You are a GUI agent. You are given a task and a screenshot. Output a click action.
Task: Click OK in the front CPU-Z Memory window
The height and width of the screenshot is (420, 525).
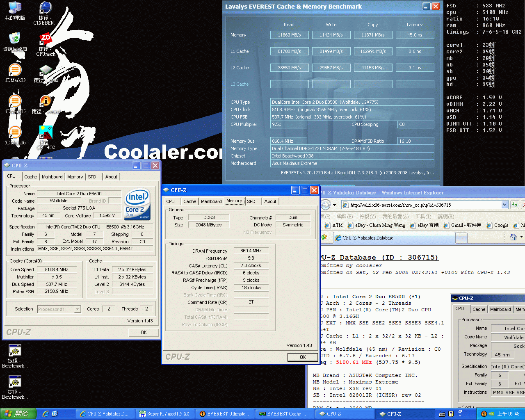[303, 357]
